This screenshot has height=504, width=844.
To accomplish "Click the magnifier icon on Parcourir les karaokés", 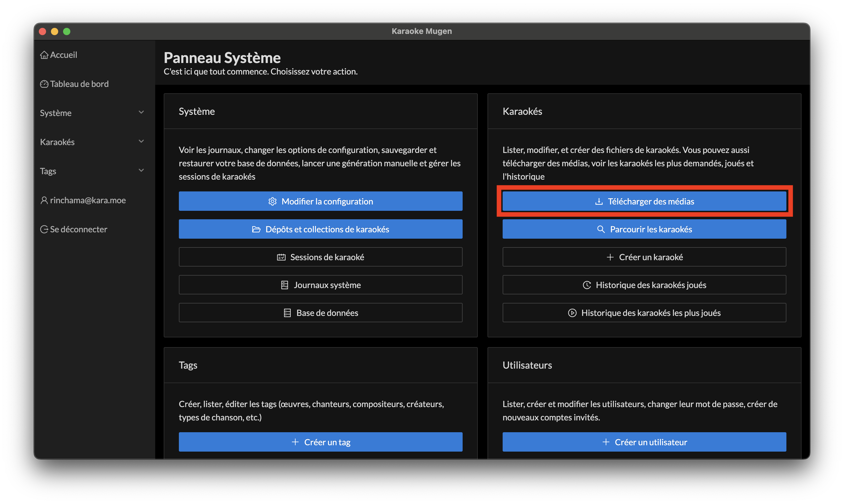I will click(x=601, y=230).
